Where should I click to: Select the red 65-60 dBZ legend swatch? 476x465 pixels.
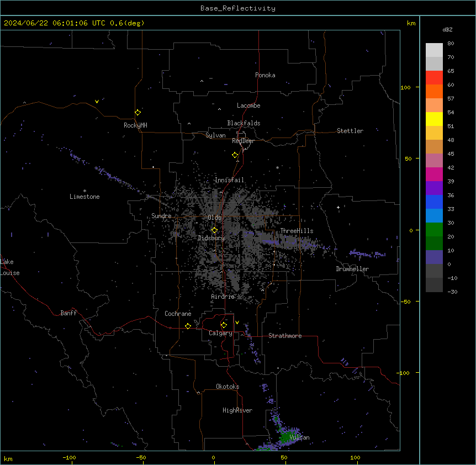click(x=434, y=78)
